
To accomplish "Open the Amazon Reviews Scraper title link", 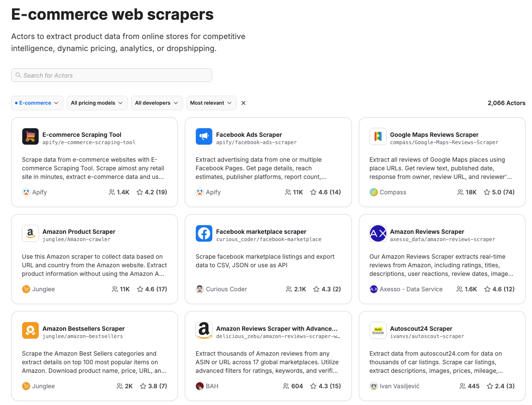I will coord(427,232).
